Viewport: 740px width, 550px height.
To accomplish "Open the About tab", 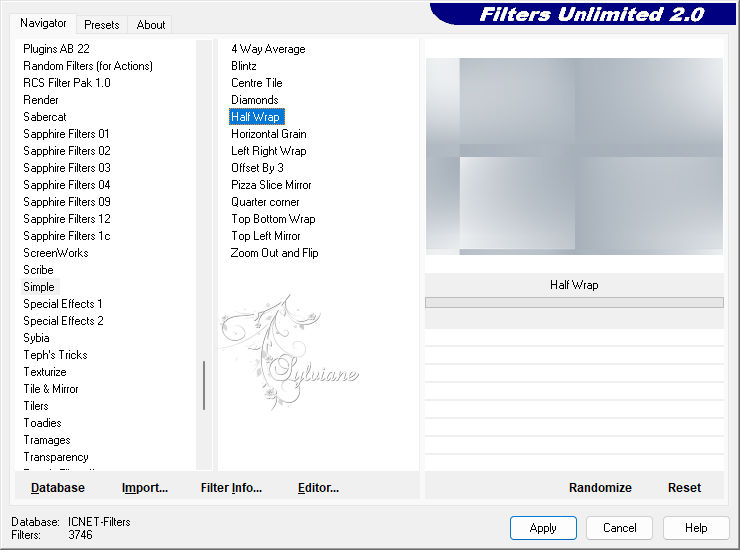I will [x=151, y=25].
